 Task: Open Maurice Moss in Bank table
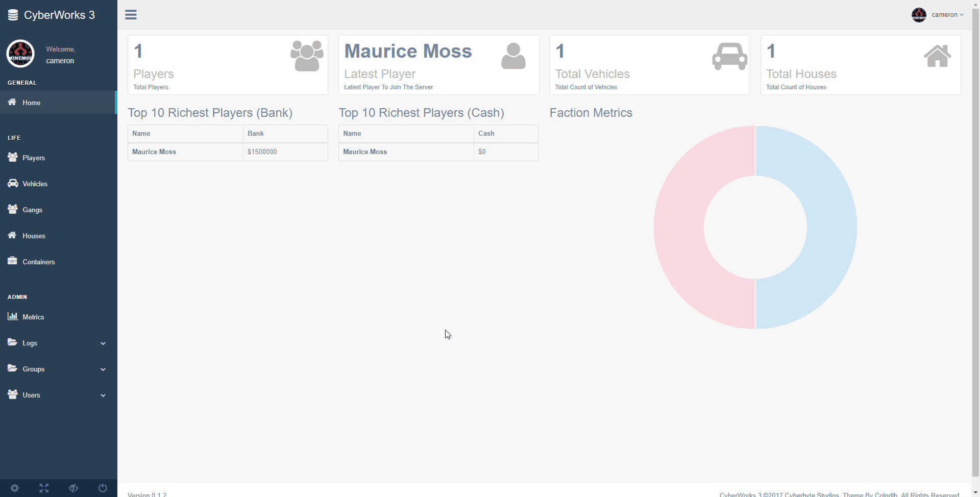pyautogui.click(x=154, y=152)
